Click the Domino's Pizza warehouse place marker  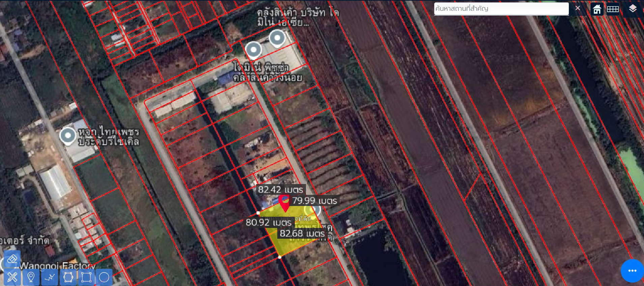pos(253,50)
